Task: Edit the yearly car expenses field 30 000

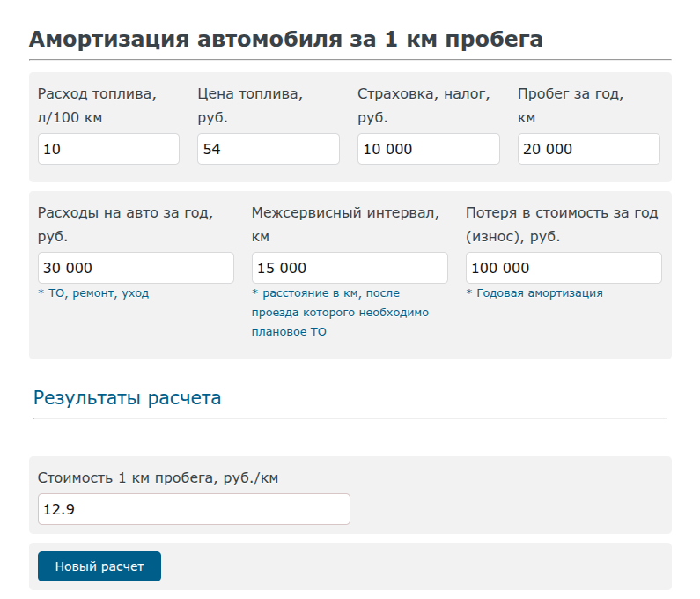Action: point(136,268)
